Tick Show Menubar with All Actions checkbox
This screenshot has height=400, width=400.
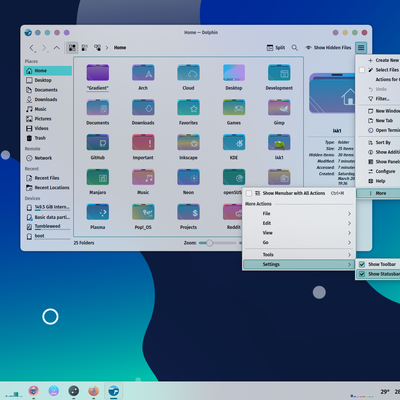click(249, 193)
